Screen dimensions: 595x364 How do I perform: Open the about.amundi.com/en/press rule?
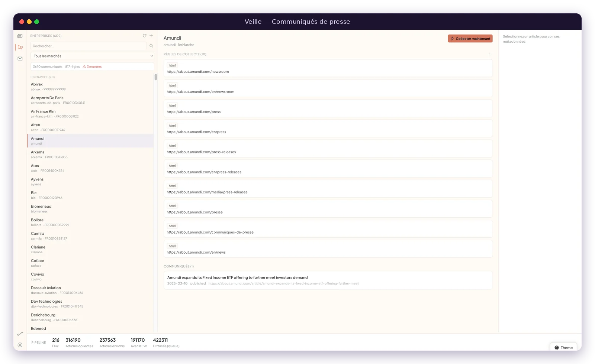point(328,129)
